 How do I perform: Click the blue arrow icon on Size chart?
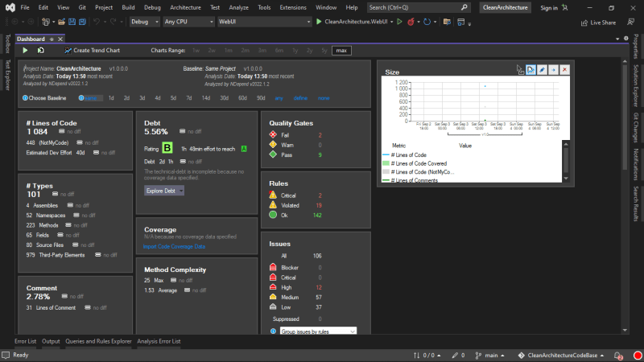(x=553, y=70)
